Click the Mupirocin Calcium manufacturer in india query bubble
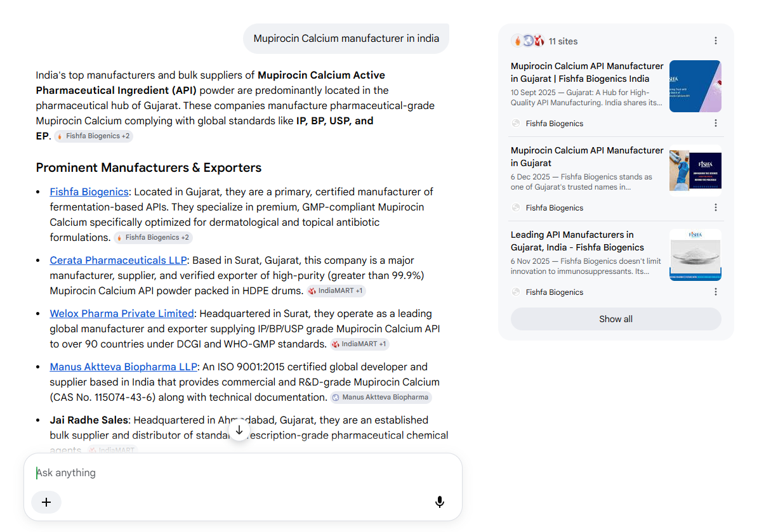The height and width of the screenshot is (532, 771). pyautogui.click(x=346, y=39)
